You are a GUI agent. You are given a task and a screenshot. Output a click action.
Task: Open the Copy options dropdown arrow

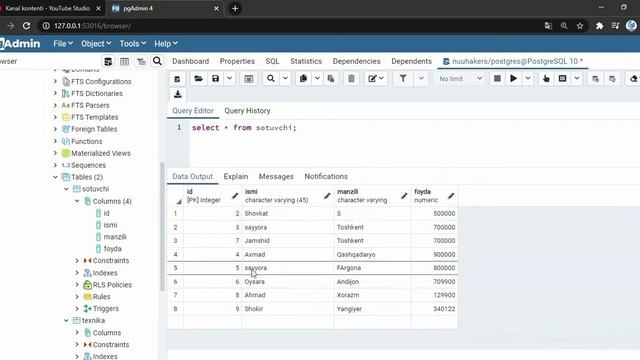click(x=317, y=78)
